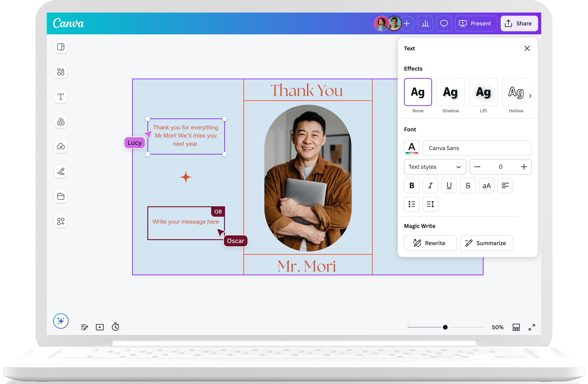Select the Shadow text effect

pos(450,92)
